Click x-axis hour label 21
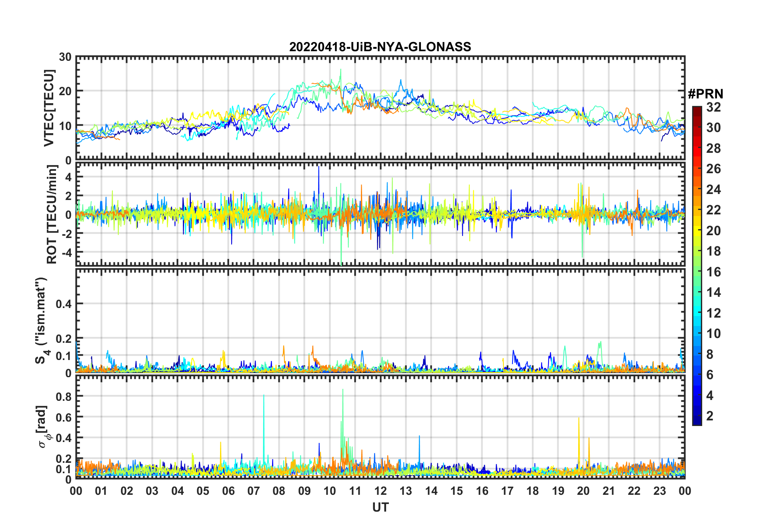 click(609, 491)
